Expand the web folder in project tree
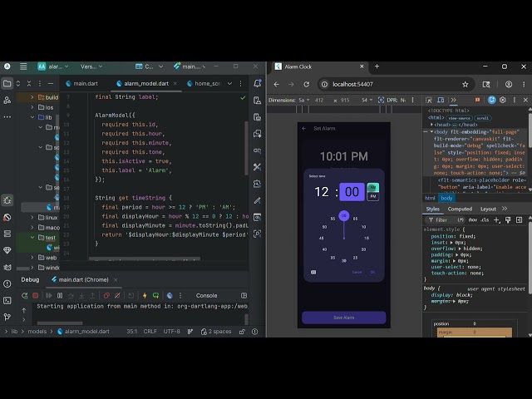 (32, 258)
